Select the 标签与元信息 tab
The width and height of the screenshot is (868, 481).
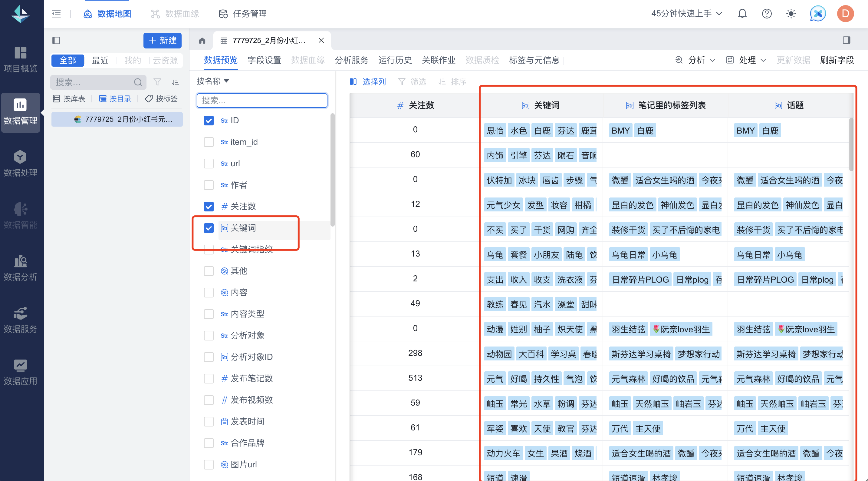coord(534,60)
